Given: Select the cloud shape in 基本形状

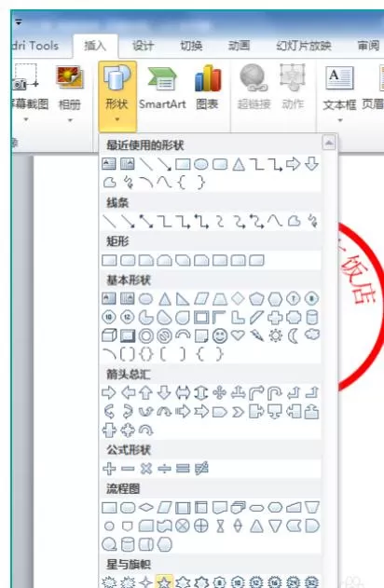Looking at the screenshot, I should click(x=311, y=335).
